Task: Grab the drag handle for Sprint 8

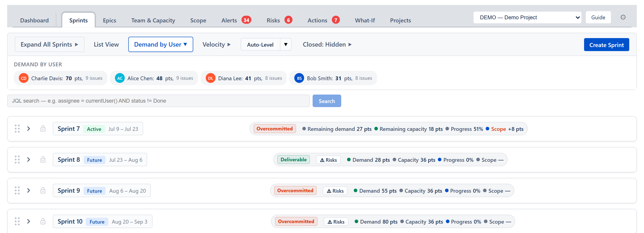Action: tap(17, 160)
